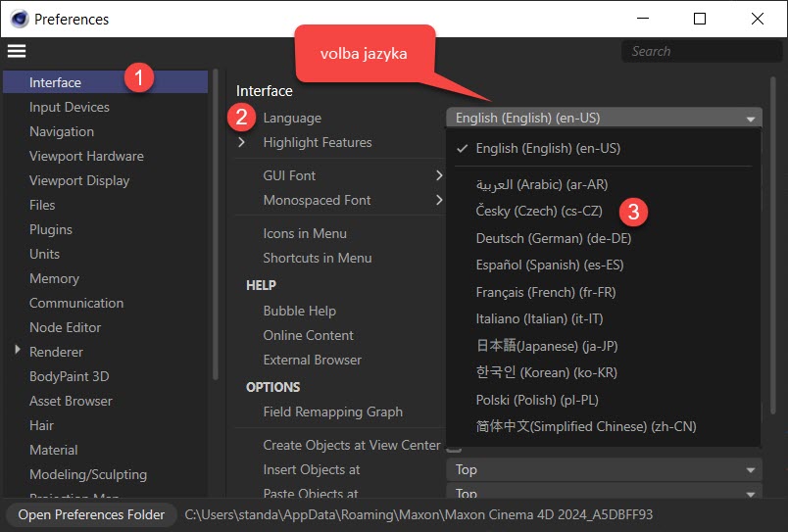Click Open Preferences Folder button

click(x=91, y=514)
